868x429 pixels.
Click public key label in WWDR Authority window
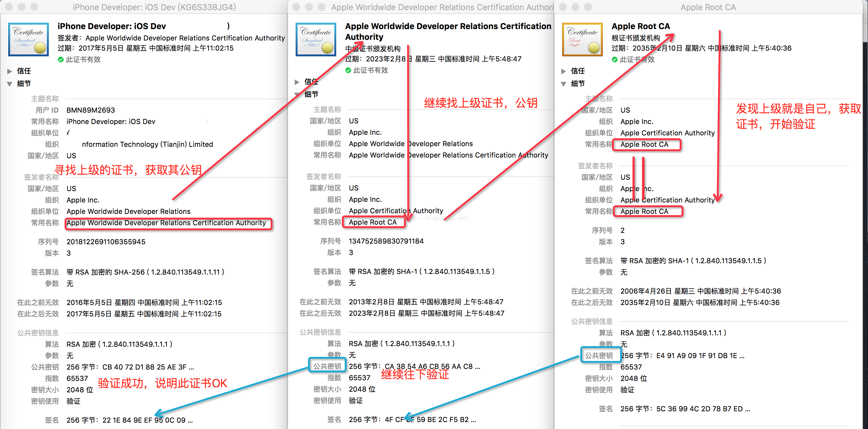click(x=327, y=366)
